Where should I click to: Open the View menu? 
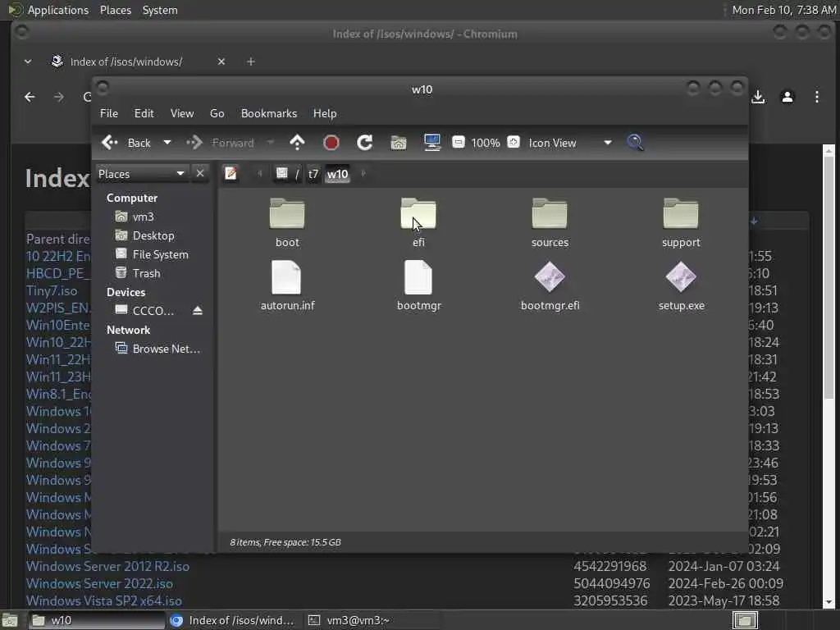(182, 113)
